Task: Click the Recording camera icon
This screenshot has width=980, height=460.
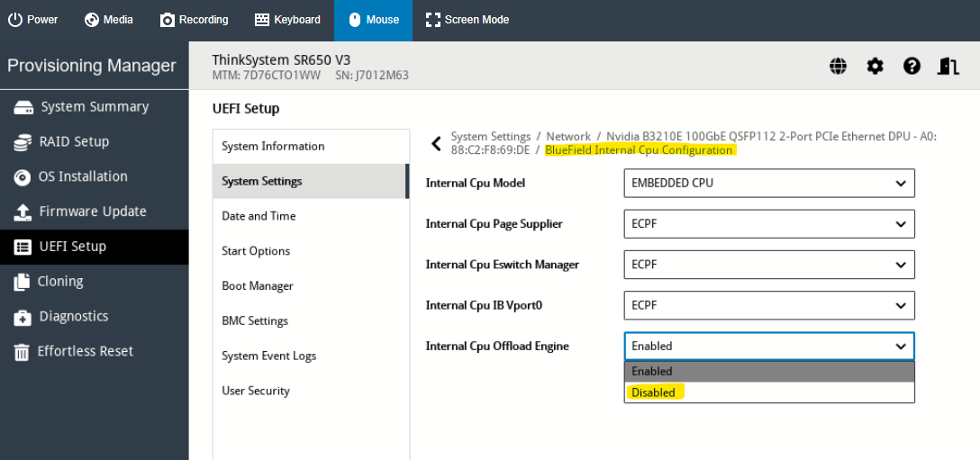Action: click(167, 20)
